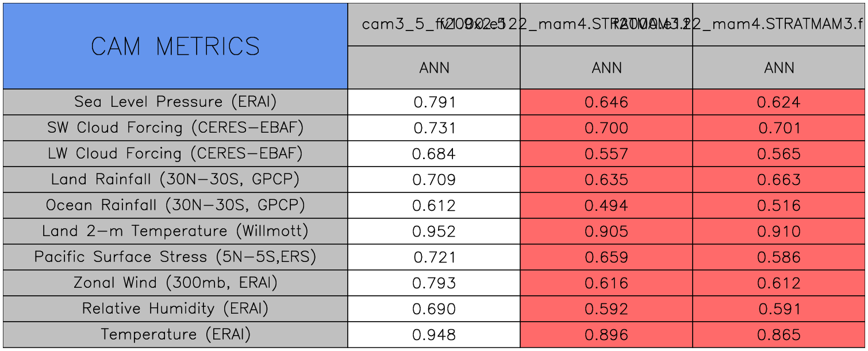868x351 pixels.
Task: Select Pacific Surface Stress (5N-5S,ERS) label
Action: (x=175, y=257)
